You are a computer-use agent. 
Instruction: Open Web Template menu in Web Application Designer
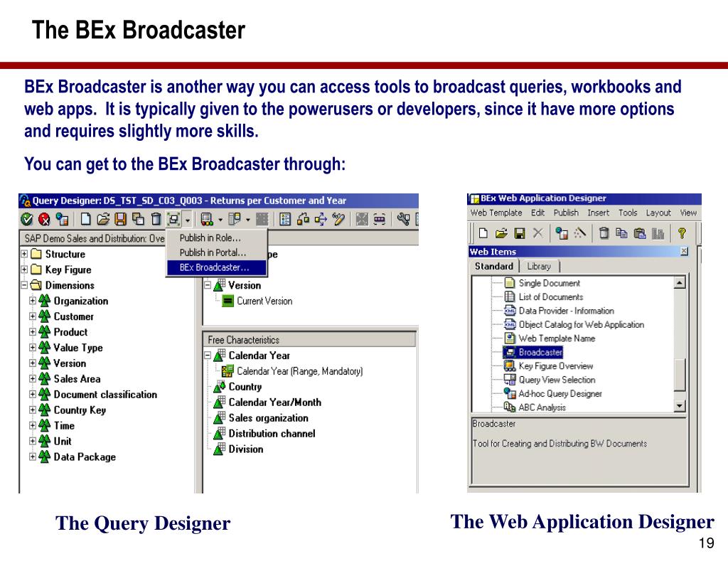tap(496, 213)
